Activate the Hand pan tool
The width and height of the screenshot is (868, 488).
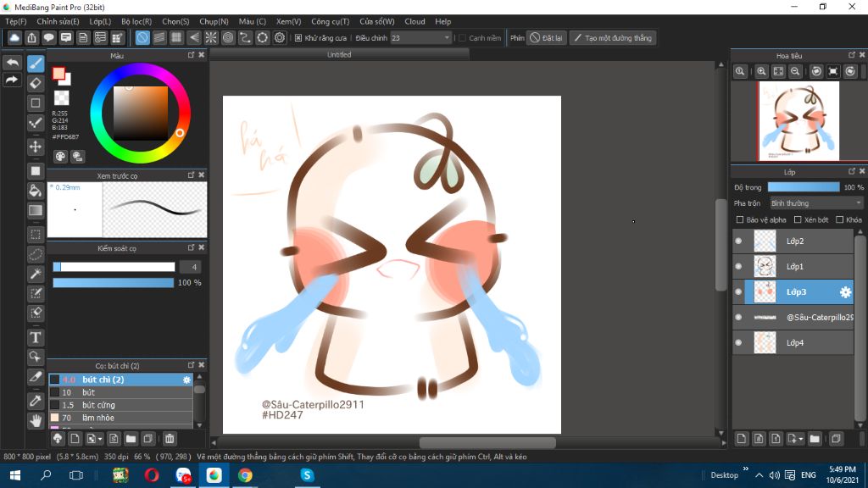(36, 420)
